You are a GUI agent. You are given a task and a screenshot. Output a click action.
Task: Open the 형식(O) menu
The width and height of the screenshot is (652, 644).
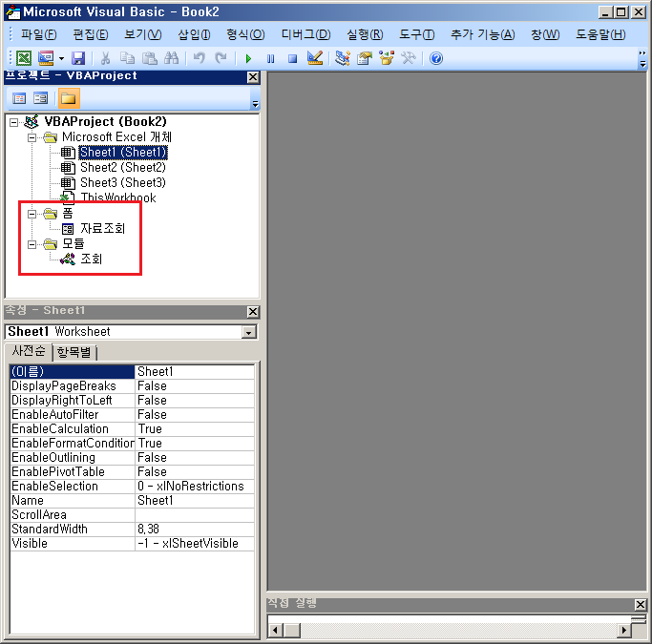(245, 34)
